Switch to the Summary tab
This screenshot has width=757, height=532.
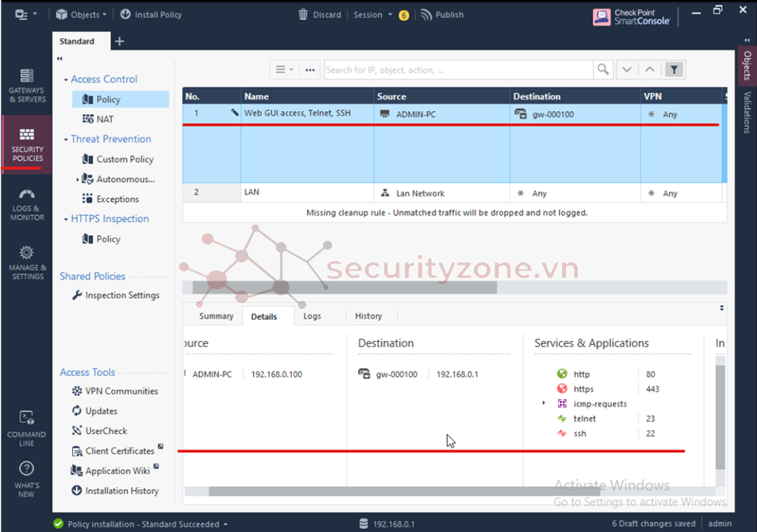click(x=217, y=316)
